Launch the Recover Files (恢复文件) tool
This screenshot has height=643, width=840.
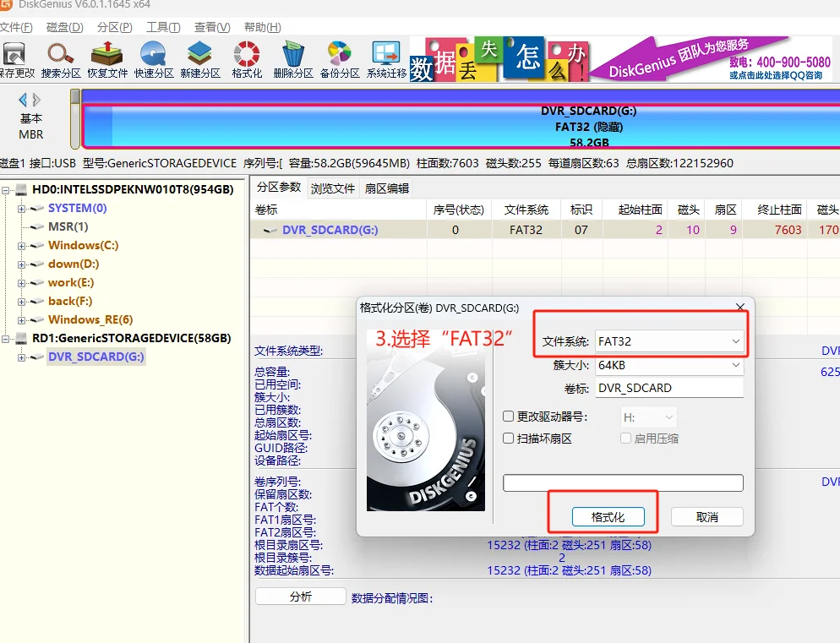(107, 60)
